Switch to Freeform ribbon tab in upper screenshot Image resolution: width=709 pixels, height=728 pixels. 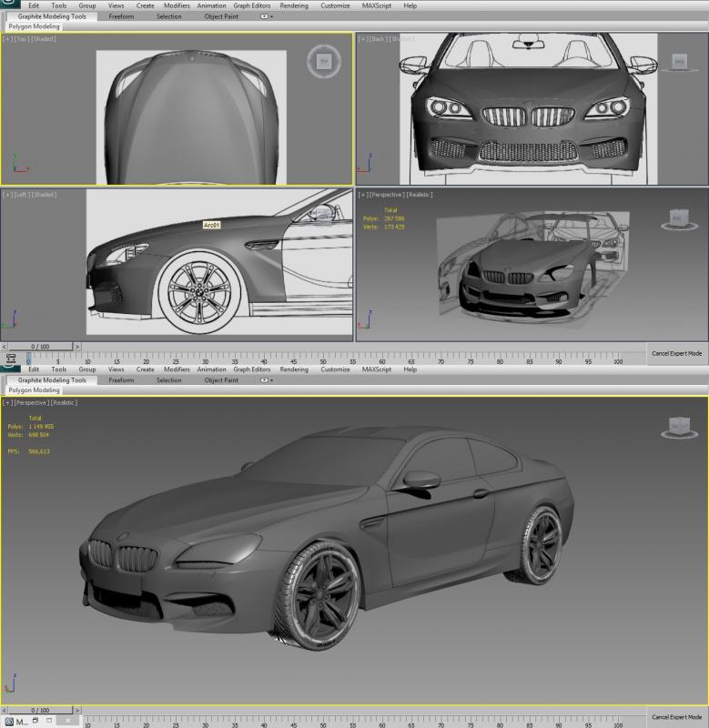pyautogui.click(x=121, y=16)
